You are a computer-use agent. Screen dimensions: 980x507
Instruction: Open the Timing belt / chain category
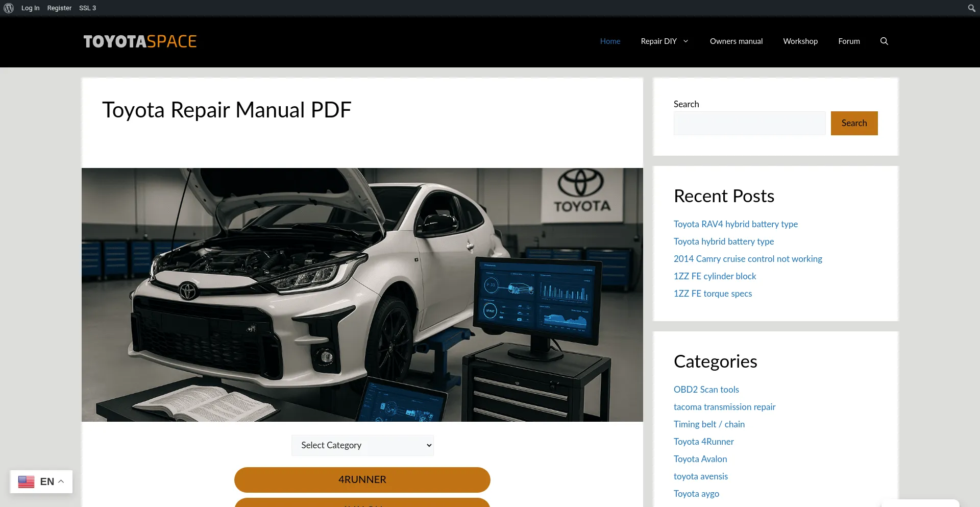709,424
